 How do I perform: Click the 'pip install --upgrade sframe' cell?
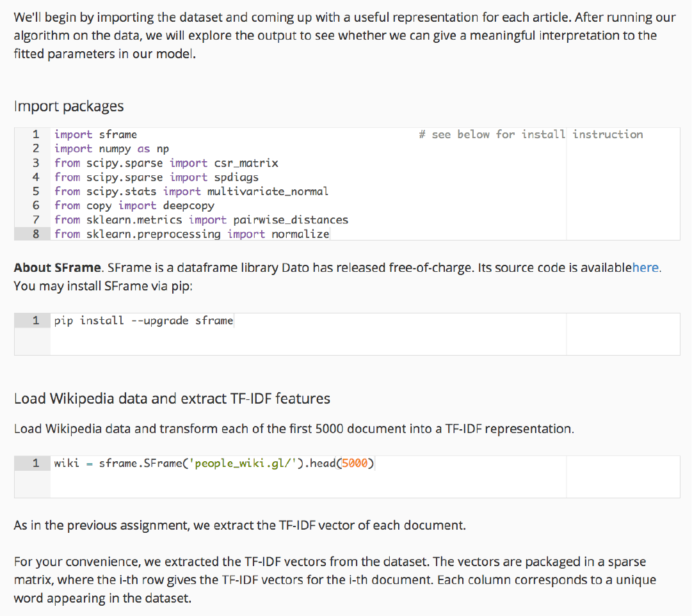pos(143,320)
